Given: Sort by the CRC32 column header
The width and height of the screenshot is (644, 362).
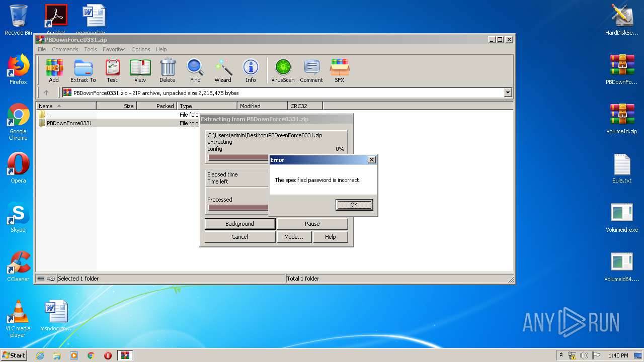Looking at the screenshot, I should [x=305, y=106].
